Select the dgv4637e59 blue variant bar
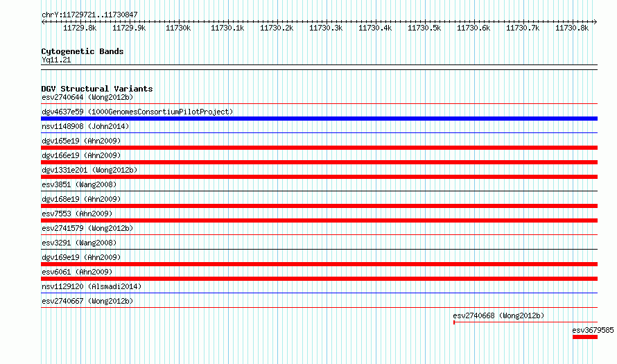Viewport: 617px width, 364px height. [x=319, y=119]
